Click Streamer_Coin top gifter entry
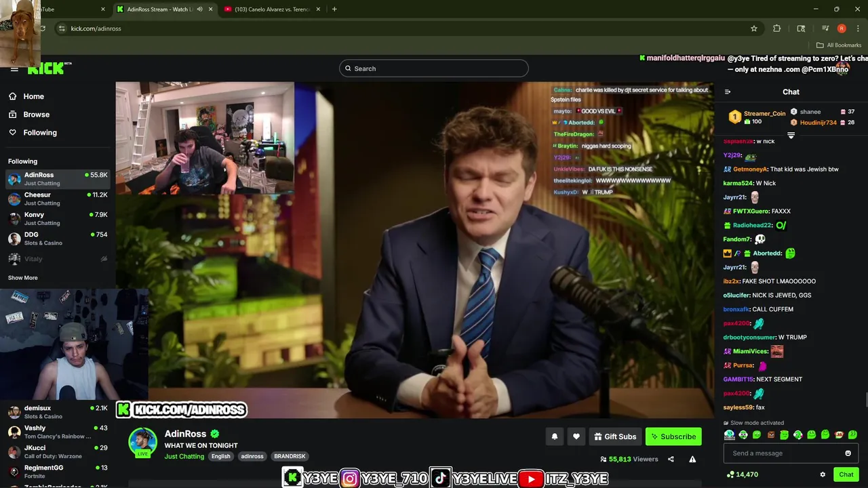 [757, 117]
